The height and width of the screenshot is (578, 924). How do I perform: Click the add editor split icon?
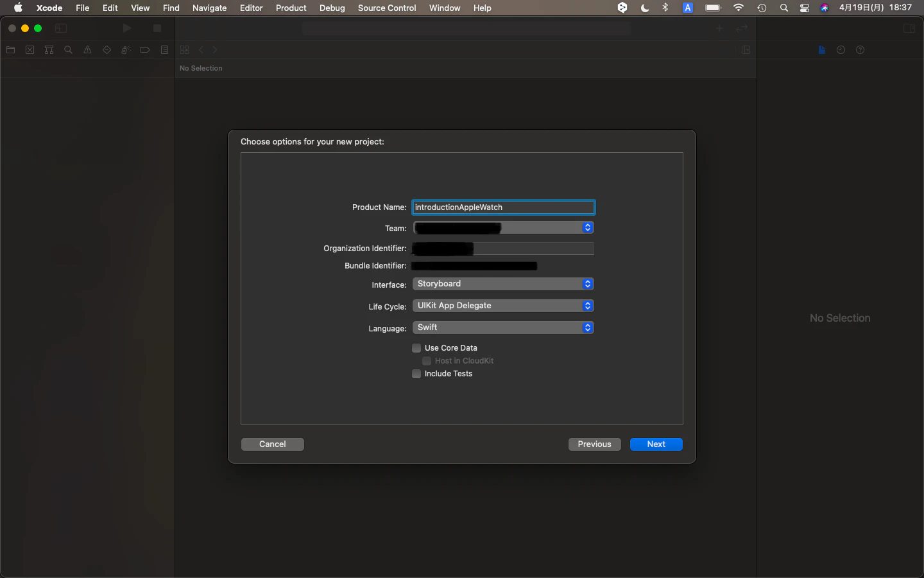746,50
